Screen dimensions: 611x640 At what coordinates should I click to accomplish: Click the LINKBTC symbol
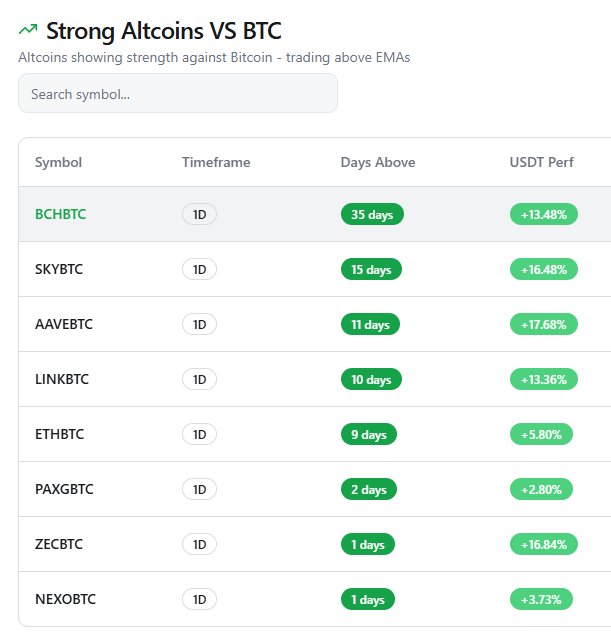(61, 379)
